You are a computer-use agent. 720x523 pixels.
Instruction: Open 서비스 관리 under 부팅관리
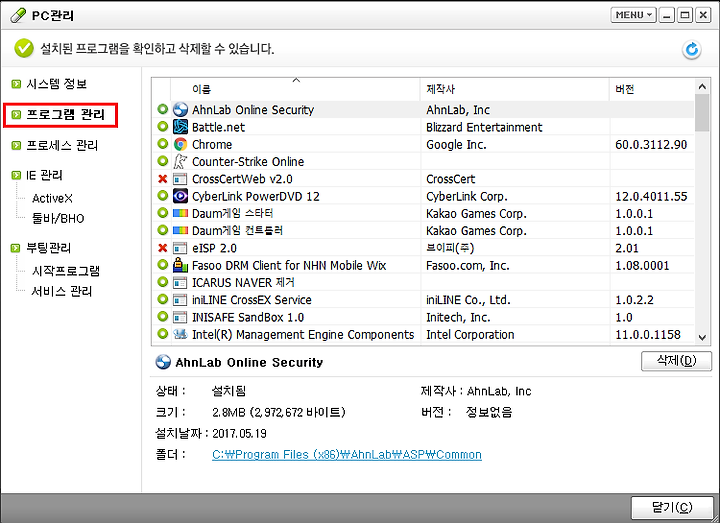click(62, 292)
